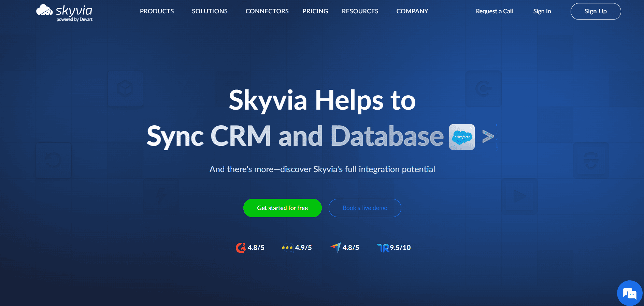
Task: Click the faded play-button tile in background
Action: coord(519,196)
